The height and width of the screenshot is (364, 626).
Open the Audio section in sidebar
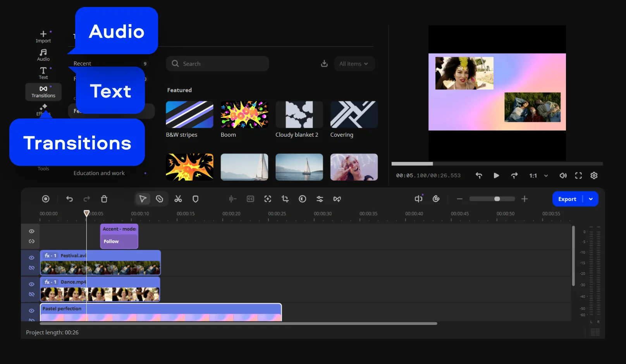43,55
